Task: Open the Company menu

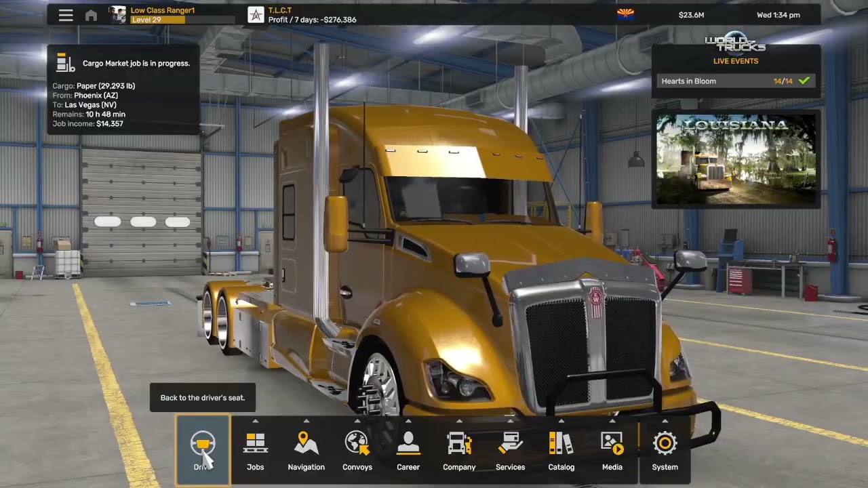Action: point(459,451)
